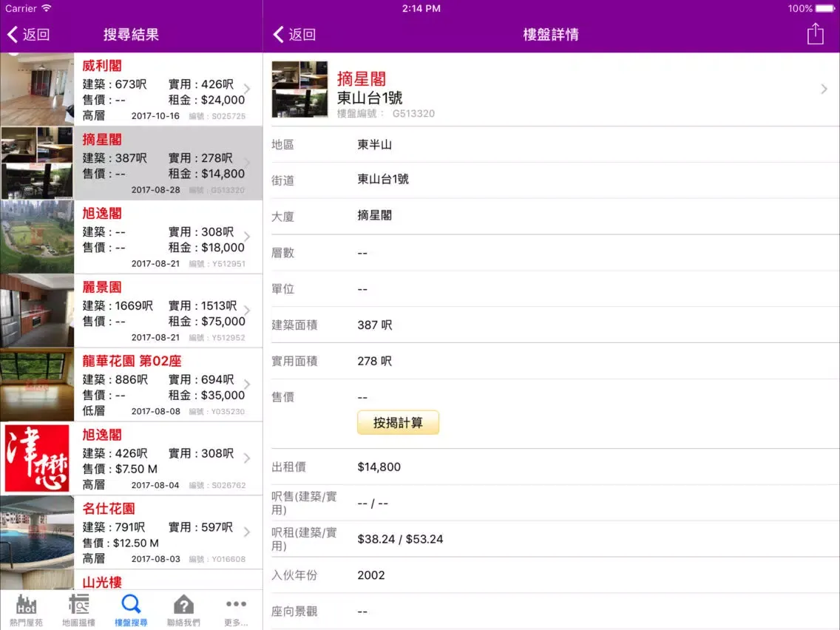Image resolution: width=840 pixels, height=630 pixels.
Task: Tap the chevron on the 旭逸閣 listing
Action: click(x=247, y=236)
